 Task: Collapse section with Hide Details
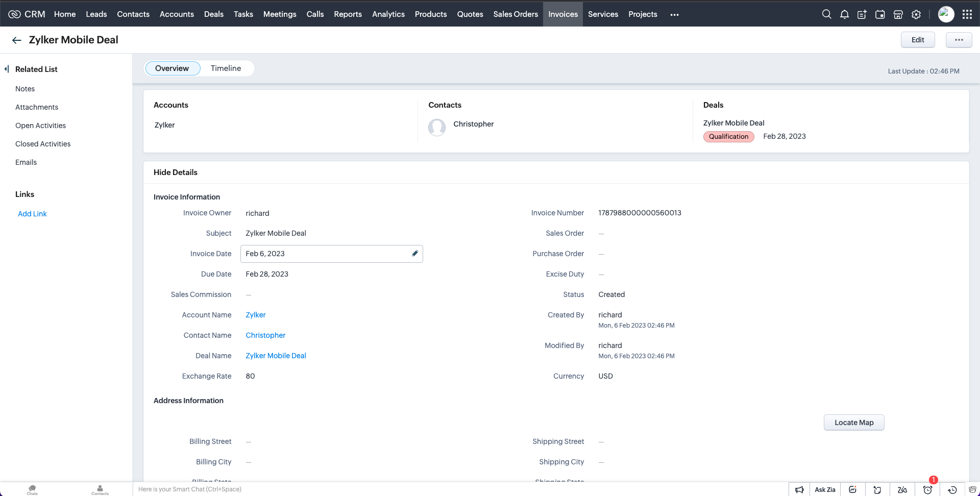click(175, 172)
